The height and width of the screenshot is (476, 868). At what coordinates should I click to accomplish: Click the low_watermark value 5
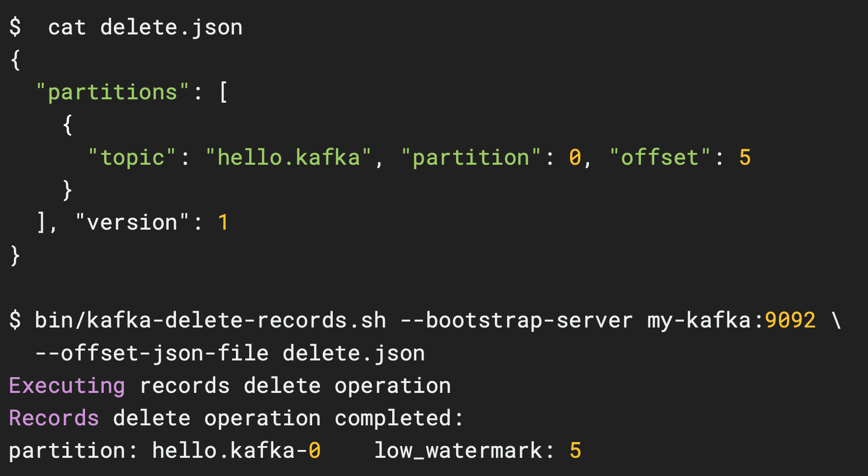point(576,450)
